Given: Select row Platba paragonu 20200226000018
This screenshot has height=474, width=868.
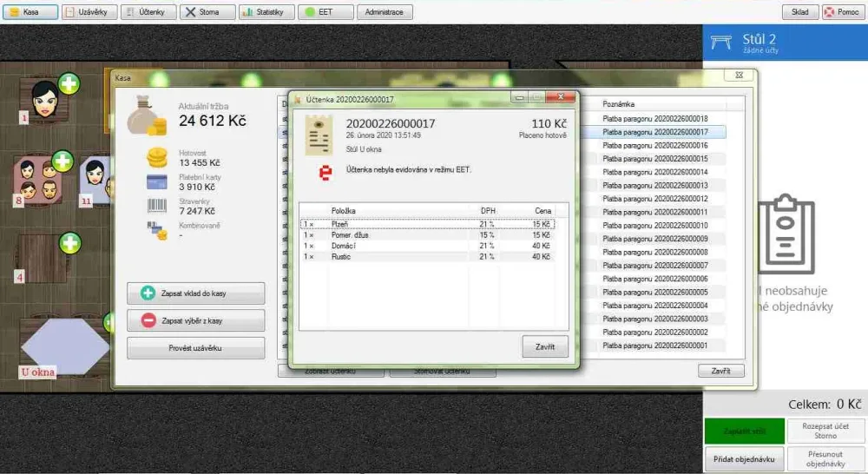Looking at the screenshot, I should pos(654,118).
